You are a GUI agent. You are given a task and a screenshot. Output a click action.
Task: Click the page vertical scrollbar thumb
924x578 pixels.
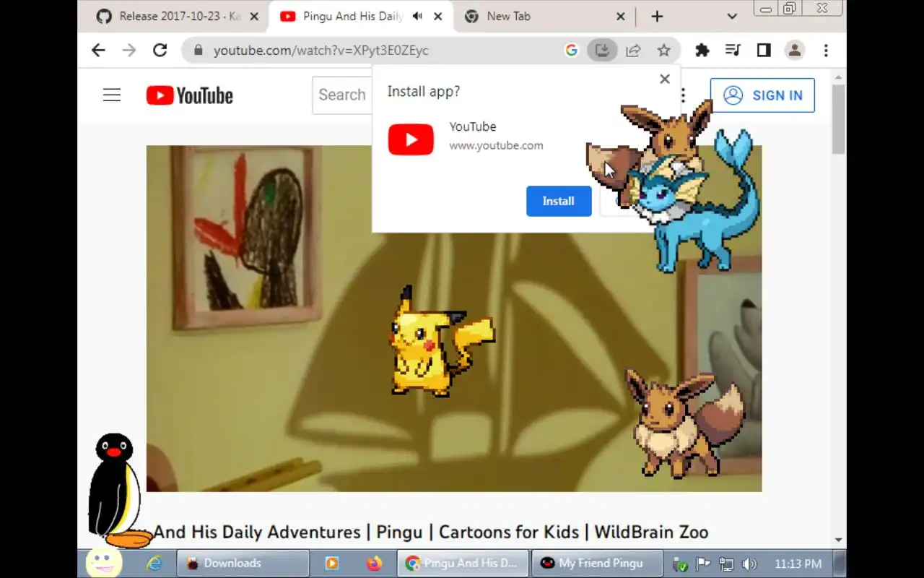(x=838, y=119)
